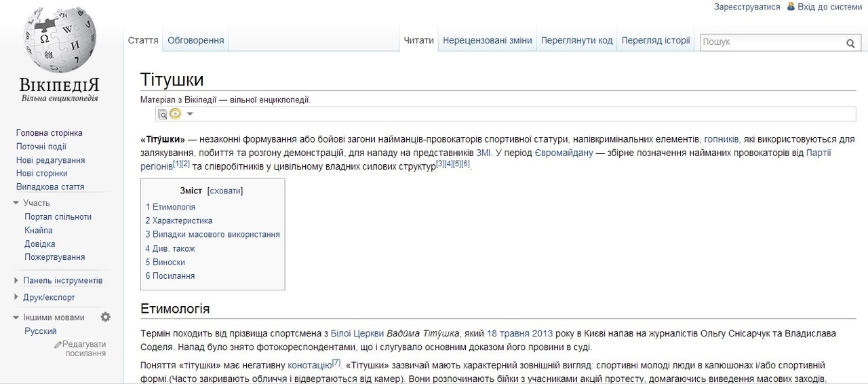Image resolution: width=868 pixels, height=384 pixels.
Task: Click the user icon beside login link
Action: pos(791,6)
